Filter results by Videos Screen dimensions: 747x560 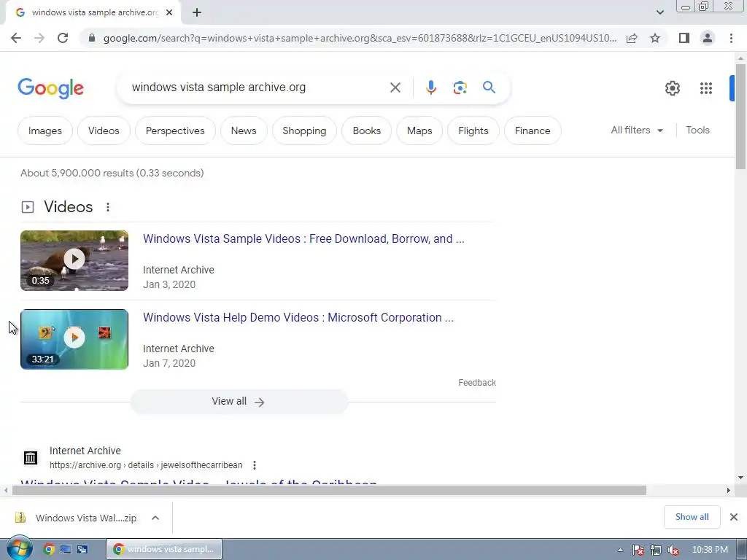pos(104,131)
